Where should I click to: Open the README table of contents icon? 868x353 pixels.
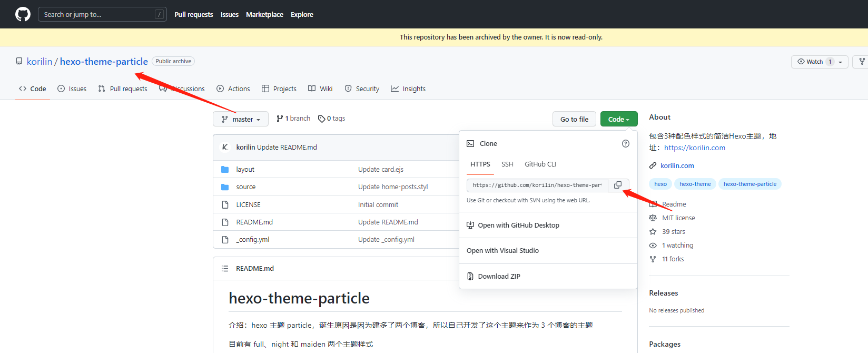pos(225,269)
